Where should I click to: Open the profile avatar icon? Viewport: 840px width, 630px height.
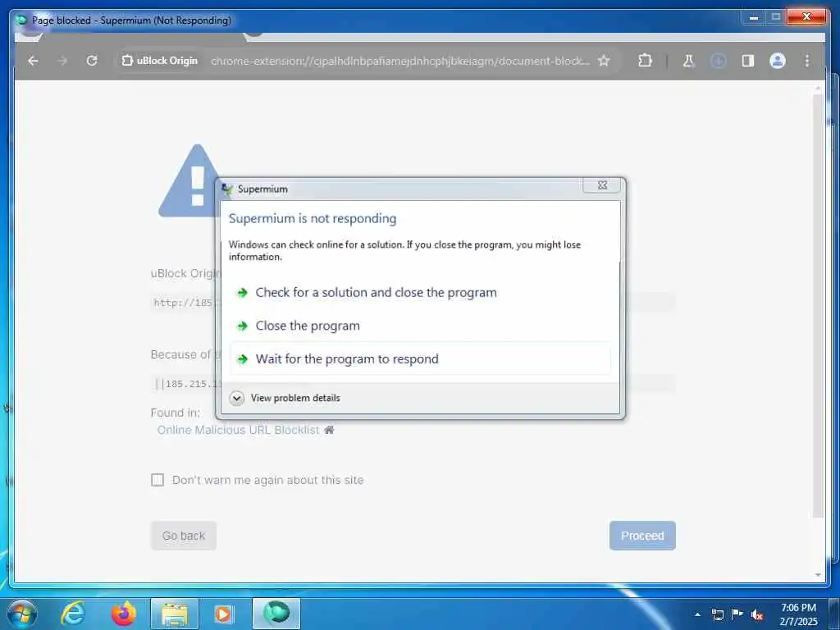(x=778, y=61)
